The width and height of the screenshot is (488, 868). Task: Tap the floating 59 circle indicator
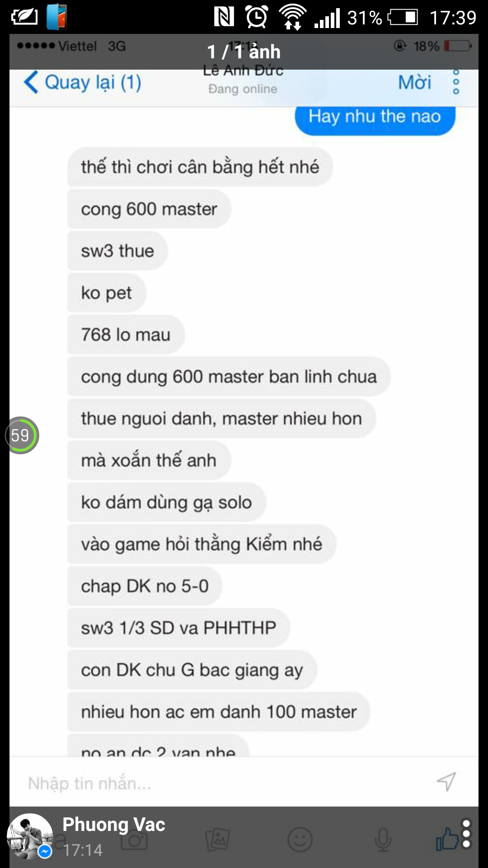[x=21, y=435]
